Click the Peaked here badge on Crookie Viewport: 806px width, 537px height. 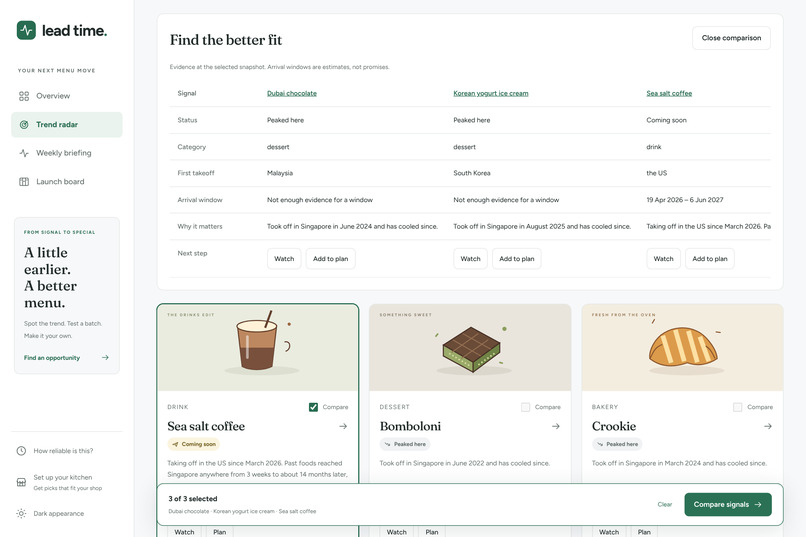617,444
